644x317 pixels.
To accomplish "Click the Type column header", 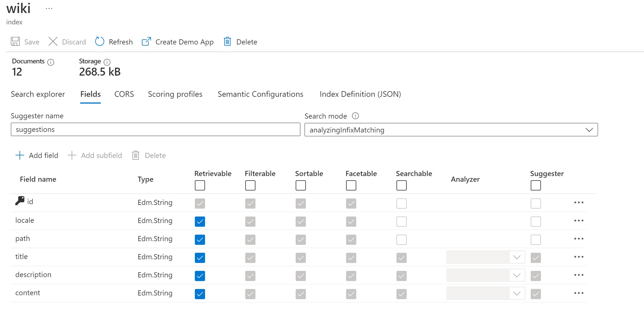I will 146,179.
